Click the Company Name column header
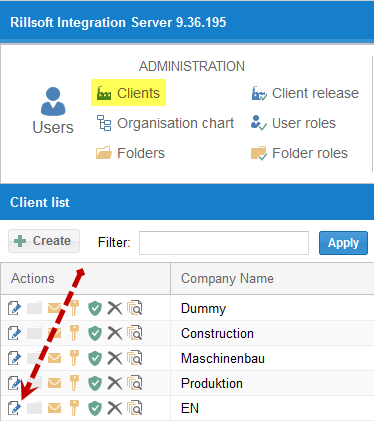 [272, 279]
